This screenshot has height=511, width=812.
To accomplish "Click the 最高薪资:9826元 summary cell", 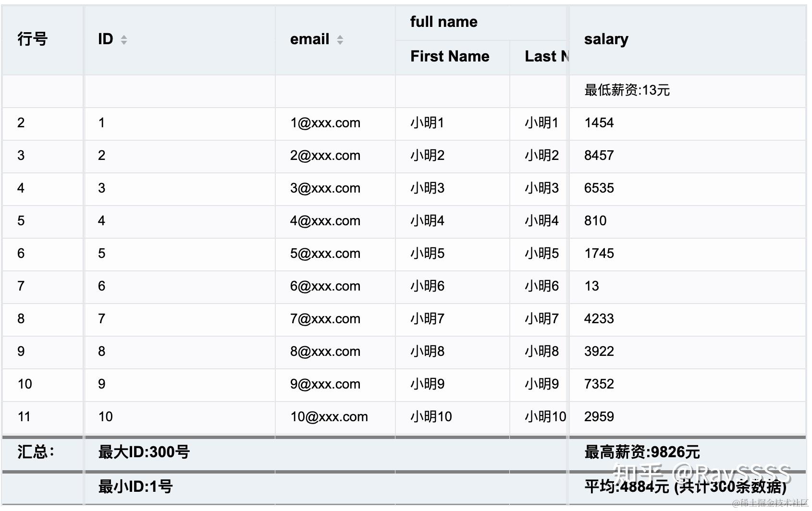I will tap(641, 452).
